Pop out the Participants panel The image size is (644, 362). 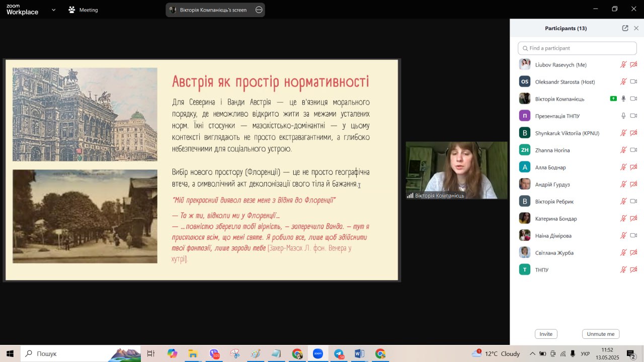tap(625, 28)
